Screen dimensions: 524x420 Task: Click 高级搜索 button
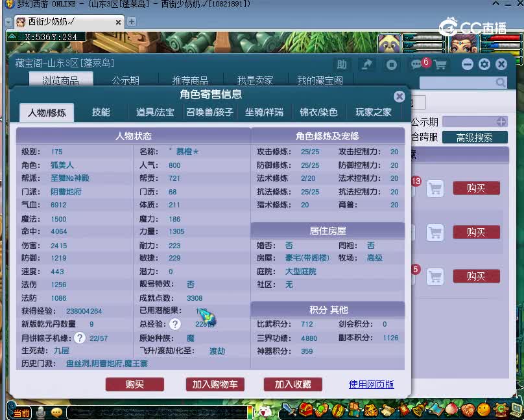coord(475,137)
